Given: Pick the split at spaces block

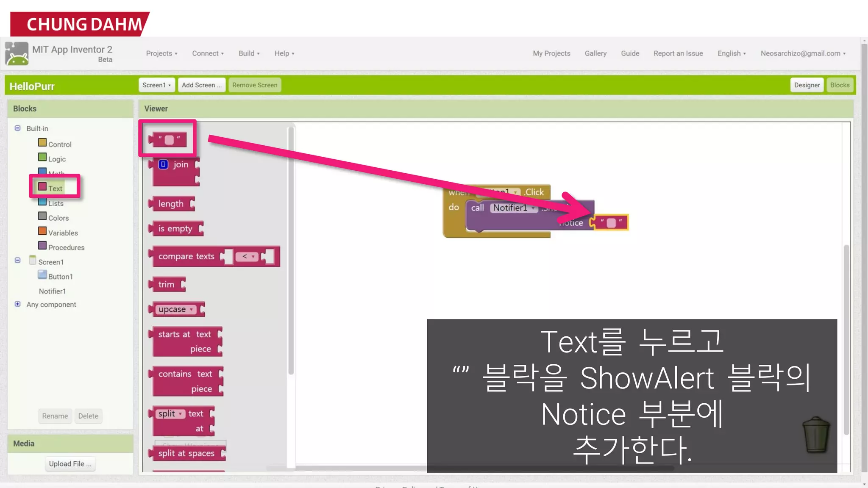Looking at the screenshot, I should 186,453.
